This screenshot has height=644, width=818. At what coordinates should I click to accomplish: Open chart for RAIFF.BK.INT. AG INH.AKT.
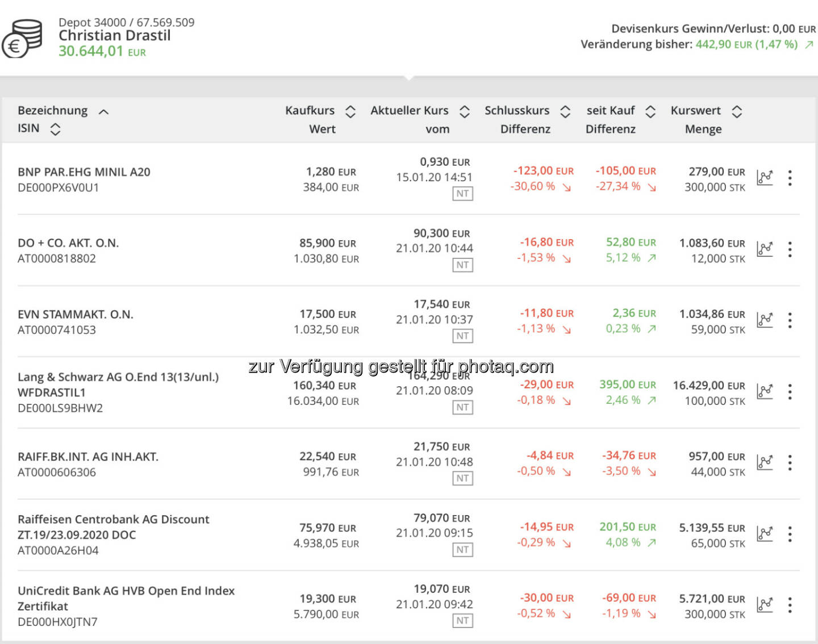[765, 462]
